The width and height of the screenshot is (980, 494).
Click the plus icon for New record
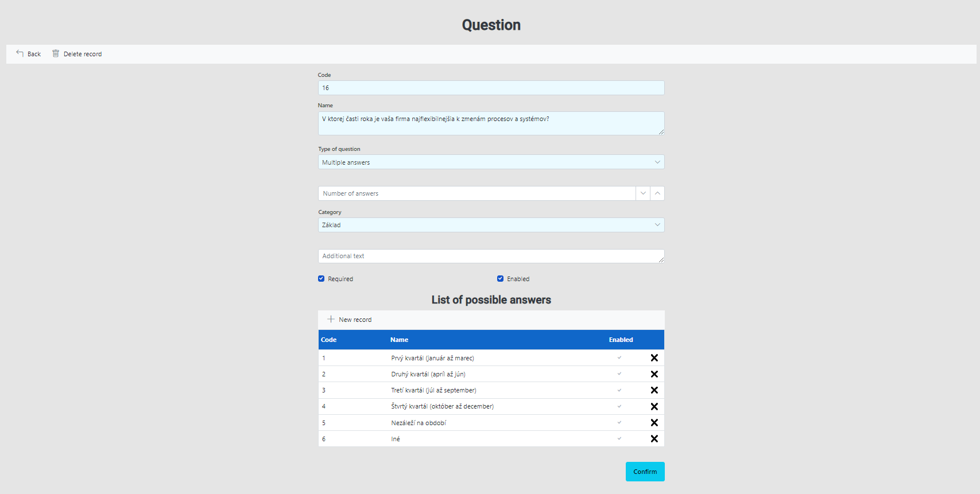click(331, 319)
